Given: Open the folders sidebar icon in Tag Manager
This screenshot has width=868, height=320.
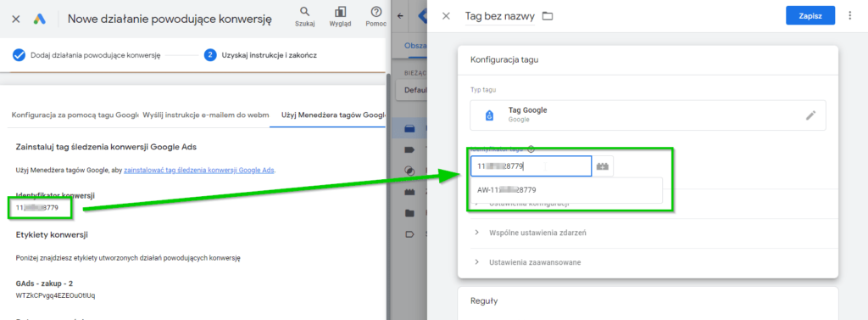Looking at the screenshot, I should coord(409,213).
